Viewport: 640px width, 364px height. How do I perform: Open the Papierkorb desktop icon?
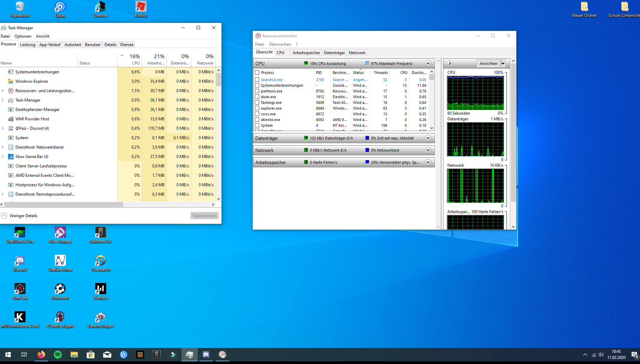coord(20,9)
